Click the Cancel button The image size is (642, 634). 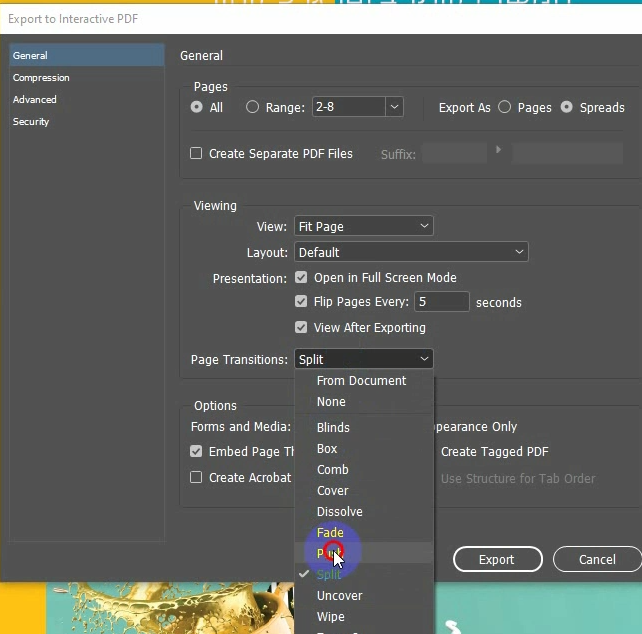click(597, 559)
